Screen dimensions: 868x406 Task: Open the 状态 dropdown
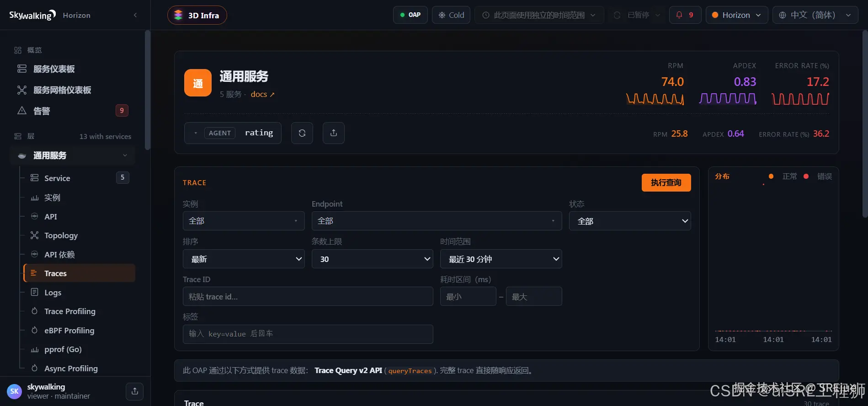(x=630, y=221)
